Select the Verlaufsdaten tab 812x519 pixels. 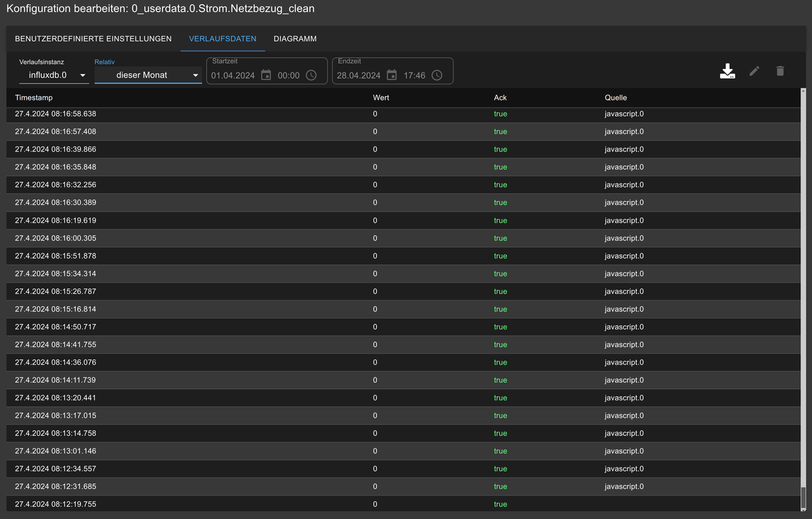click(x=223, y=39)
